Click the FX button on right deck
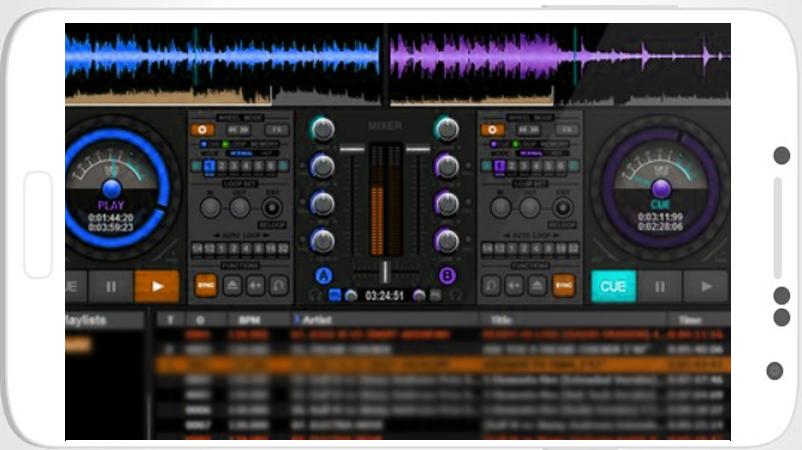 [566, 129]
